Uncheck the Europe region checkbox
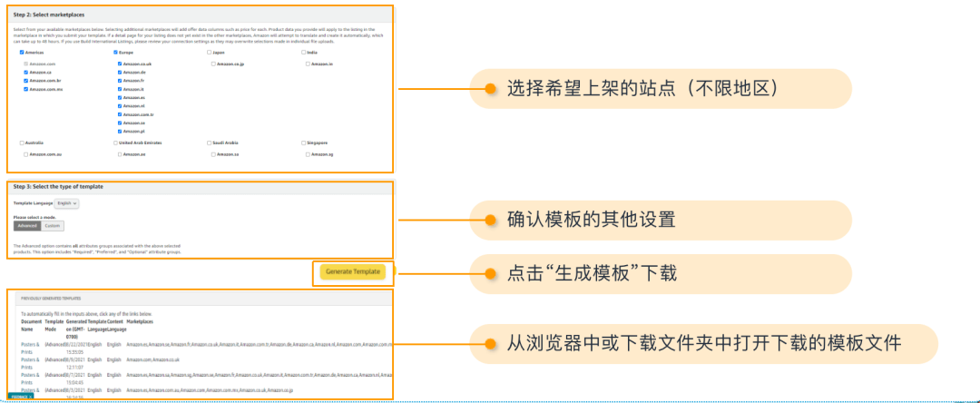This screenshot has height=403, width=980. pos(117,53)
